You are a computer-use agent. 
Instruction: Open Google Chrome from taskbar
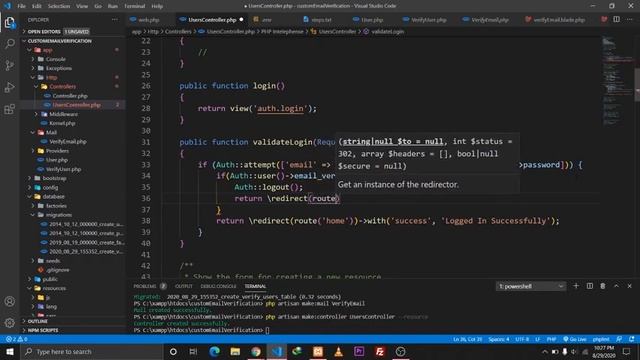pos(256,351)
